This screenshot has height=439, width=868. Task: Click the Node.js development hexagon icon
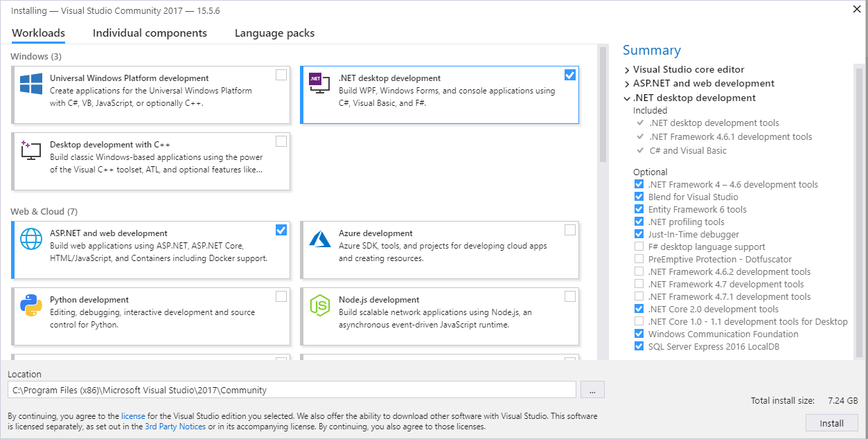[x=319, y=305]
